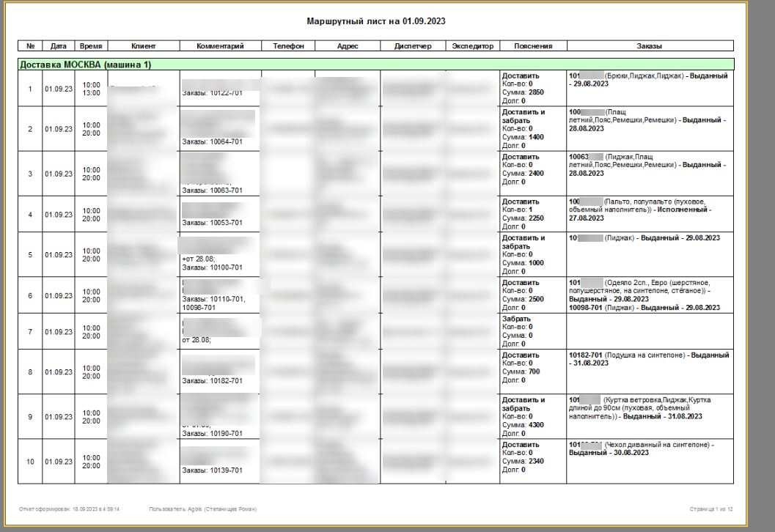Image resolution: width=775 pixels, height=532 pixels.
Task: Click the 'Сумма: 4300' value
Action: coord(523,425)
